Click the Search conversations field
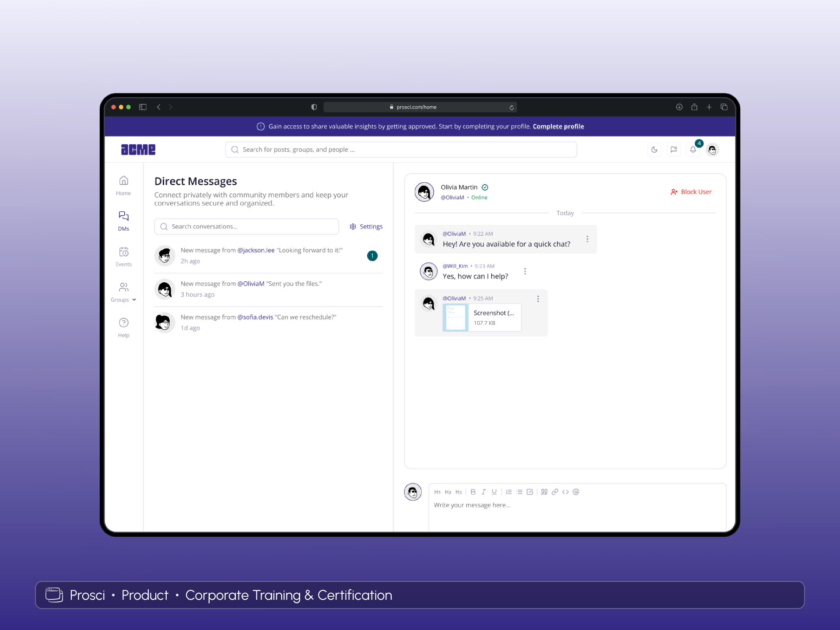 pos(247,227)
